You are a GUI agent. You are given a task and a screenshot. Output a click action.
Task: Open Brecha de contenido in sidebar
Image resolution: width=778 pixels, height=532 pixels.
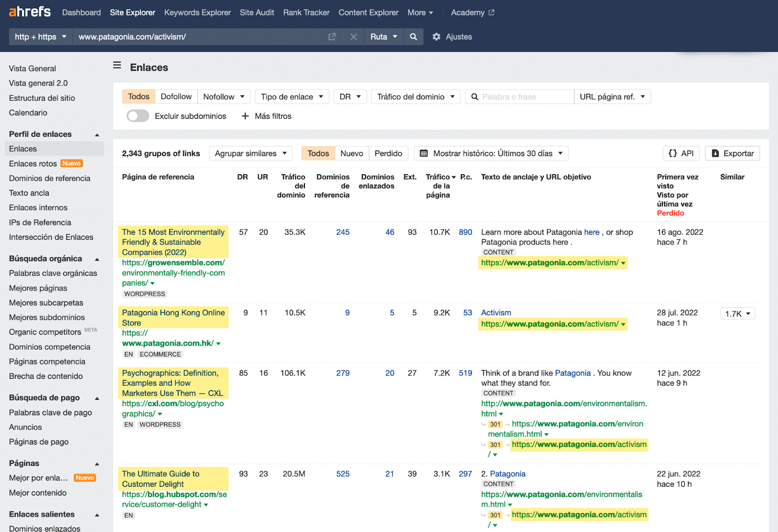click(x=46, y=376)
